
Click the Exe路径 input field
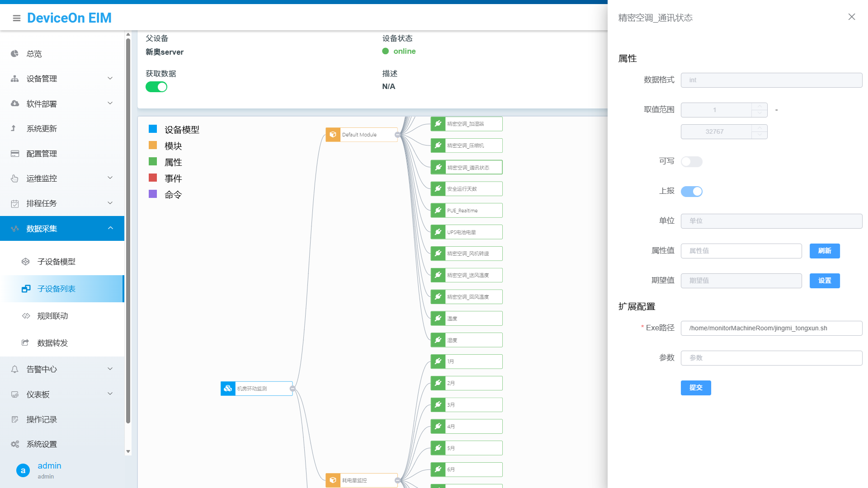tap(771, 328)
